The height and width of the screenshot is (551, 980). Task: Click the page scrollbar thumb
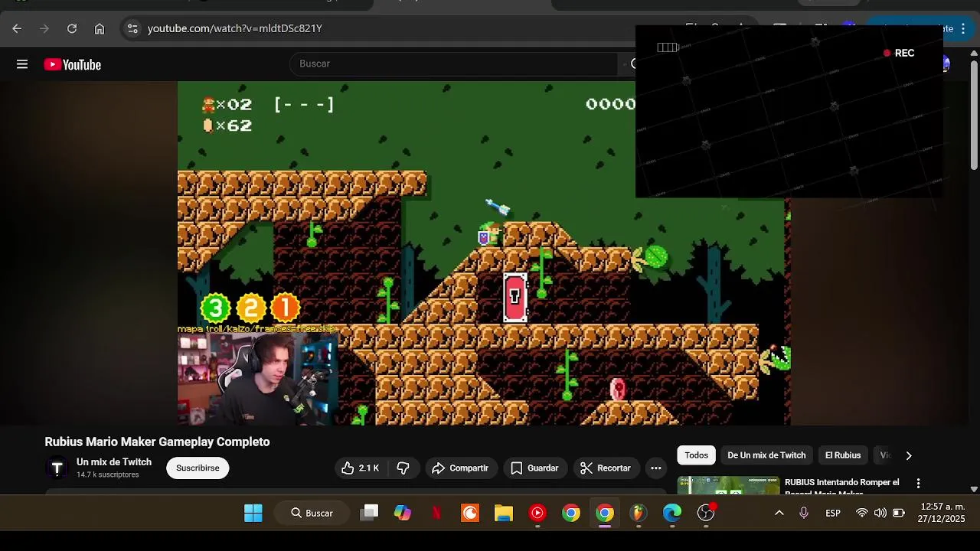click(x=974, y=115)
